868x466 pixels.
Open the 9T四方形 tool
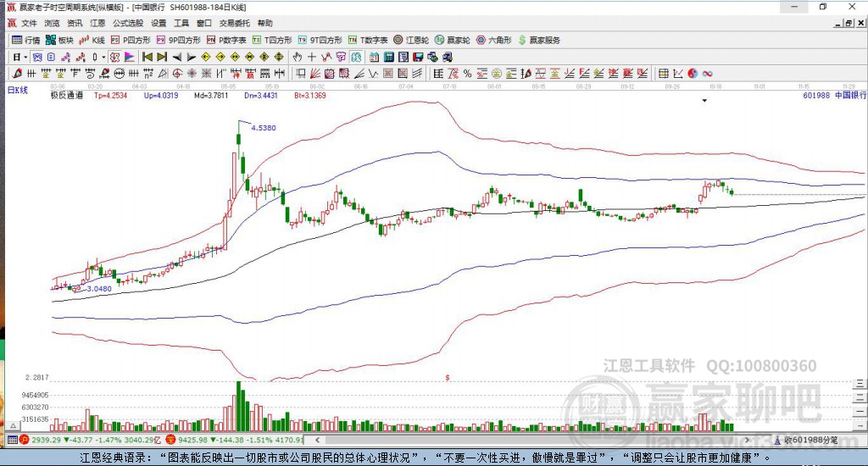click(319, 40)
